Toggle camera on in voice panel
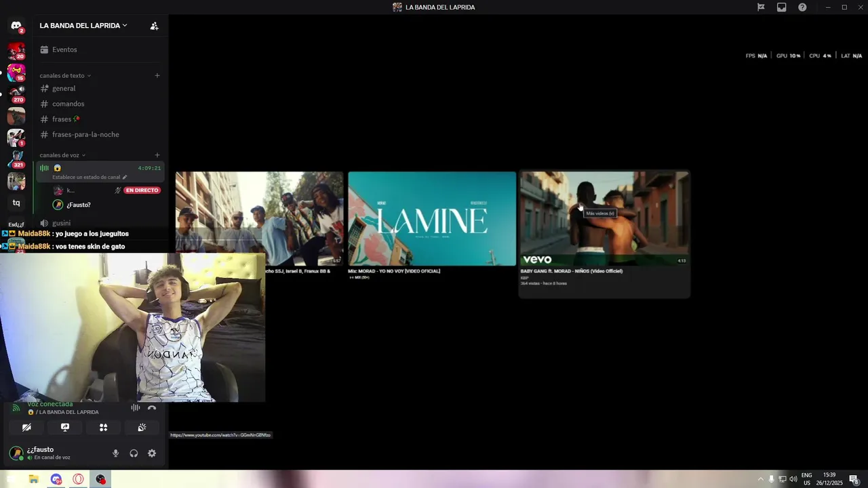This screenshot has width=868, height=488. pos(26,428)
